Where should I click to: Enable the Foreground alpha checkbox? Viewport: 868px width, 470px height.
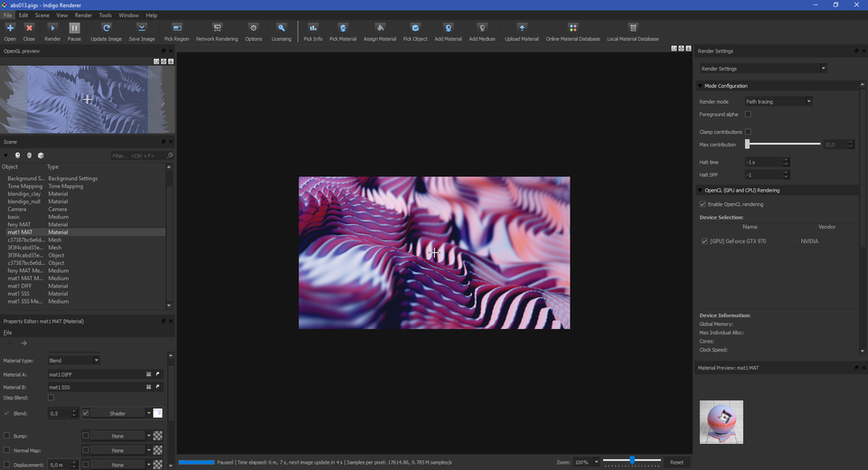748,115
